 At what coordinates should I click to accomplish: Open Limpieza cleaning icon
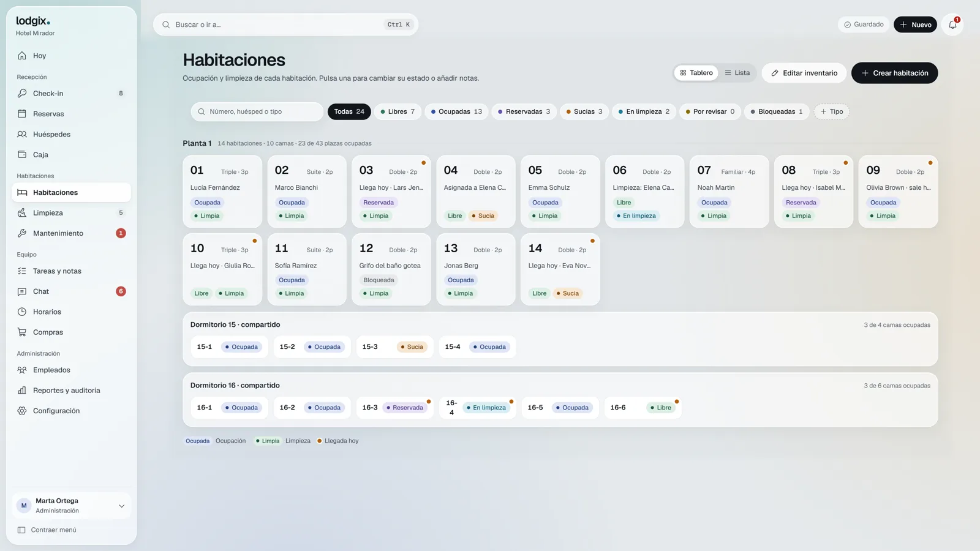pyautogui.click(x=22, y=213)
